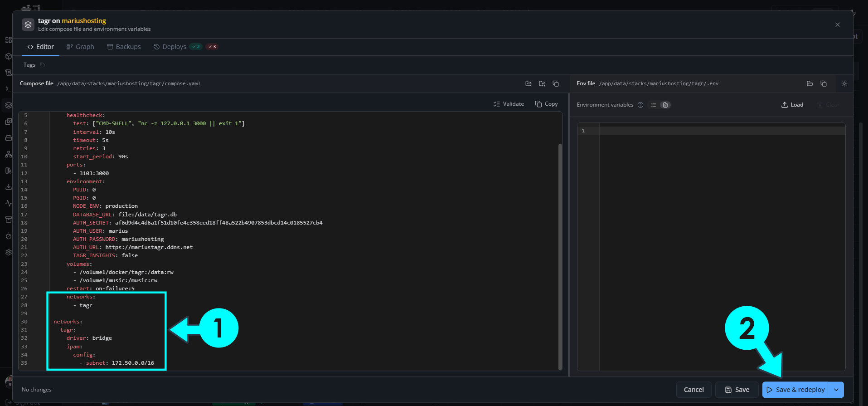The height and width of the screenshot is (406, 868).
Task: Copy the Env file path
Action: click(824, 83)
